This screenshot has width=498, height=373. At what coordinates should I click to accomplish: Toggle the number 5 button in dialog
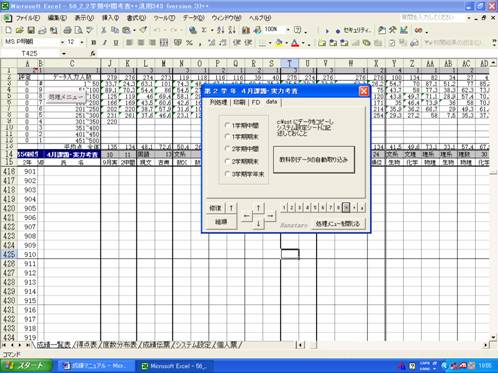pos(315,208)
